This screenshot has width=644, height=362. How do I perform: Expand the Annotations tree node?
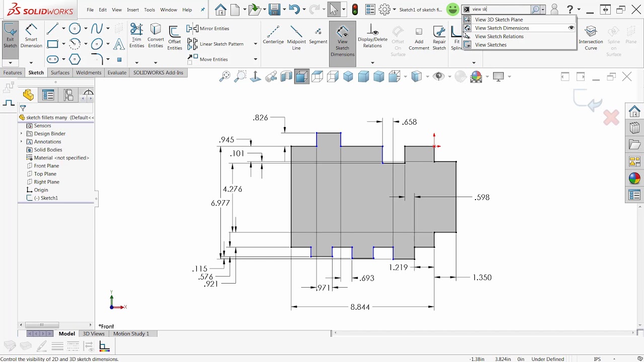tap(22, 142)
